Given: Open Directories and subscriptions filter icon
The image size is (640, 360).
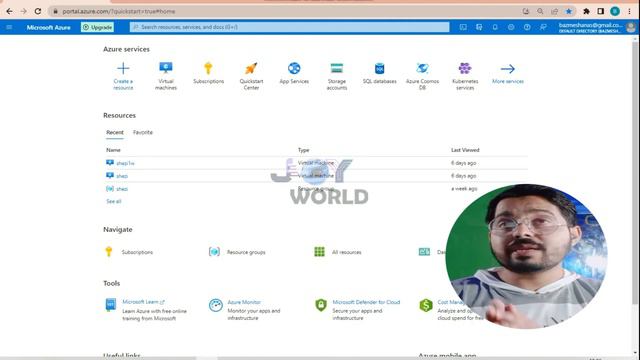Looking at the screenshot, I should (479, 27).
